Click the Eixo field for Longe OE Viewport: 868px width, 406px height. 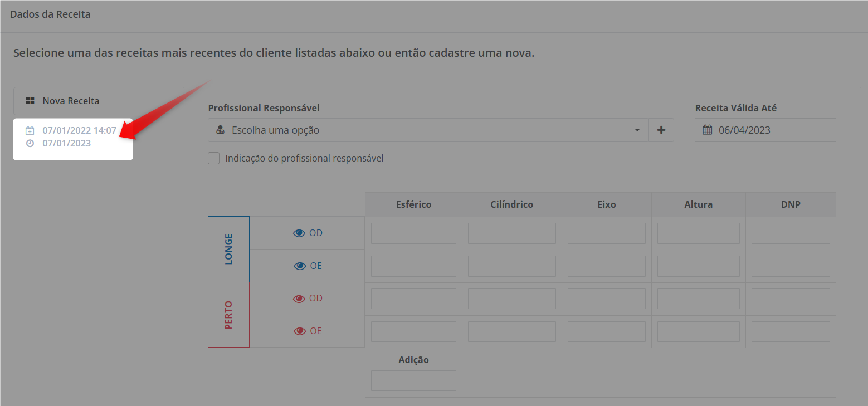607,266
